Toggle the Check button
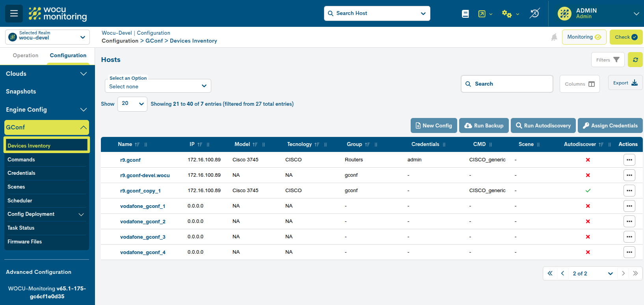This screenshot has width=644, height=305. (625, 37)
